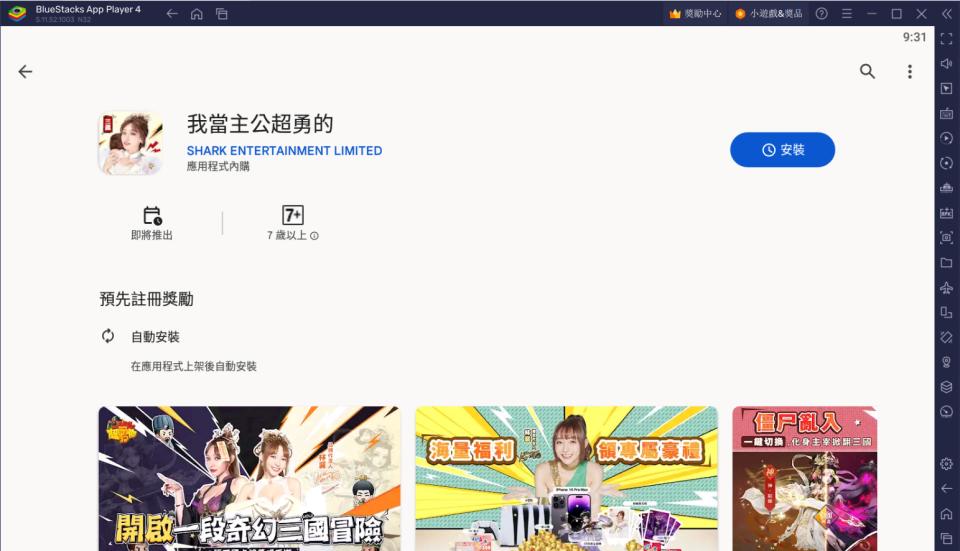The image size is (960, 551).
Task: Open BlueStacks settings gear
Action: tap(947, 463)
